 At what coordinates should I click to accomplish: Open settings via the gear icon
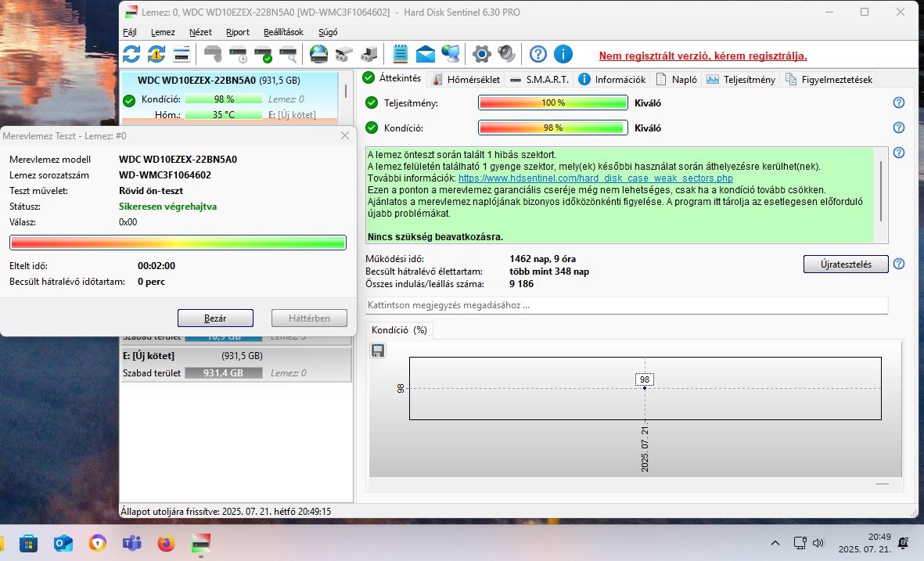pyautogui.click(x=481, y=54)
